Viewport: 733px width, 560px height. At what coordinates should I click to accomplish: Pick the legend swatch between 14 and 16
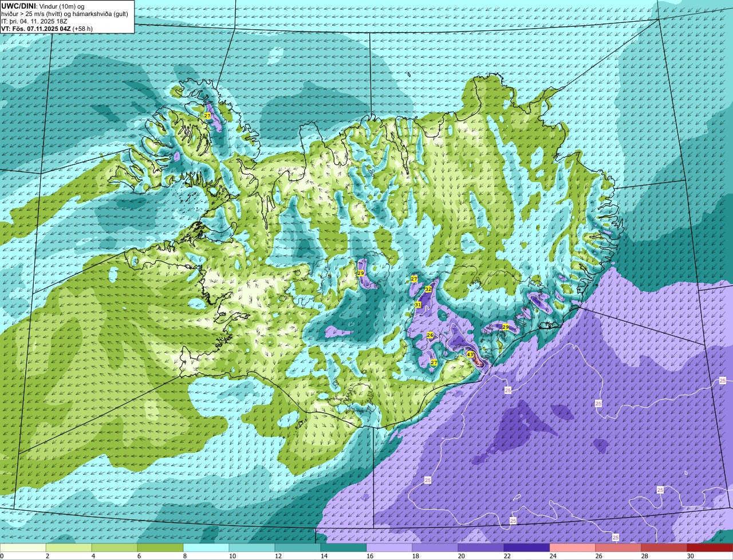344,548
